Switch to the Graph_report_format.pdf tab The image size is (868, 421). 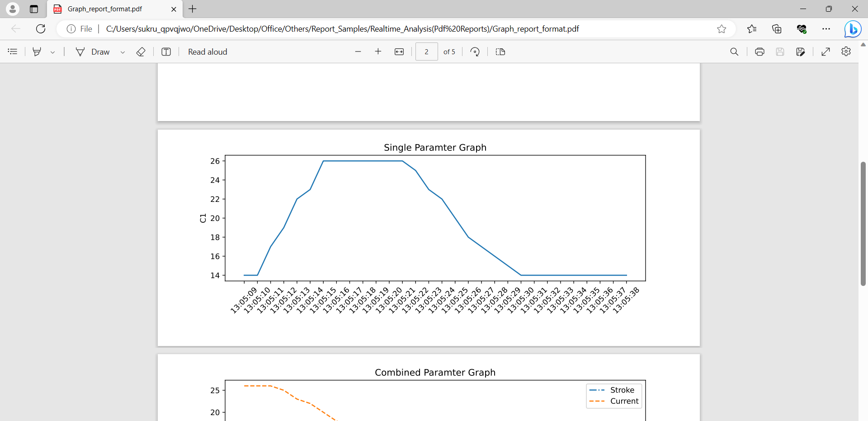click(108, 9)
